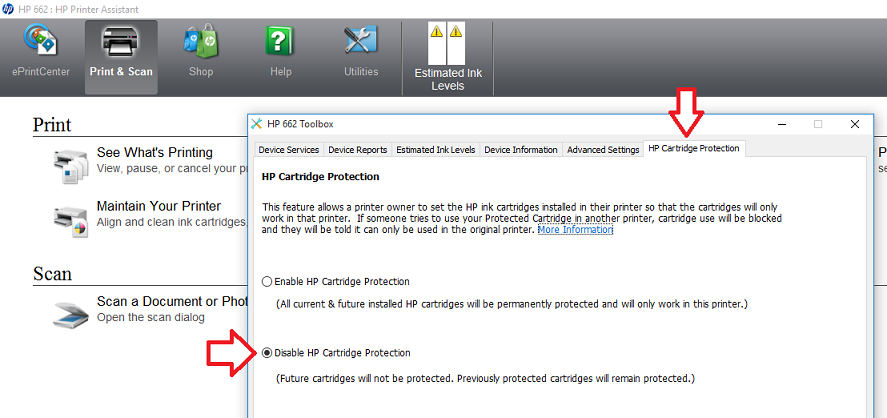
Task: Click the See What's Printing printer icon
Action: click(71, 166)
